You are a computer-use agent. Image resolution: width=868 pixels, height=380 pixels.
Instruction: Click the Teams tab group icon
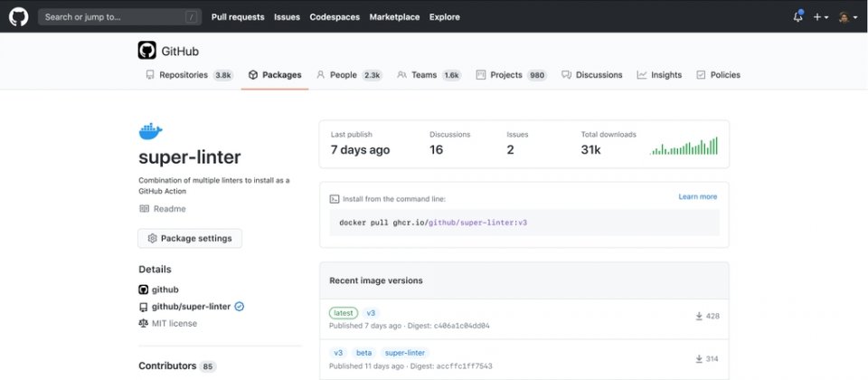[x=401, y=75]
